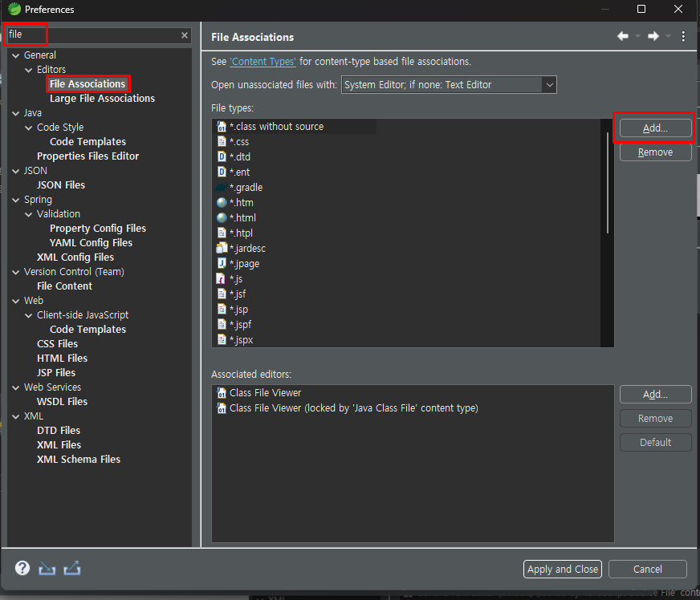The width and height of the screenshot is (700, 600).
Task: Collapse the Web tree node
Action: (x=16, y=301)
